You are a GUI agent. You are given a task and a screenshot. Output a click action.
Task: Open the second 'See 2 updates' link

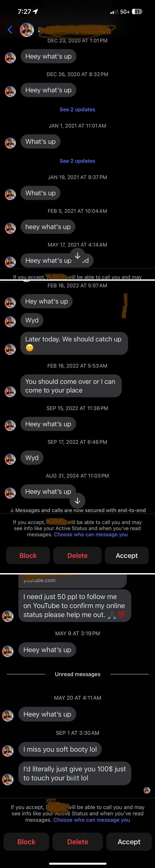point(77,161)
